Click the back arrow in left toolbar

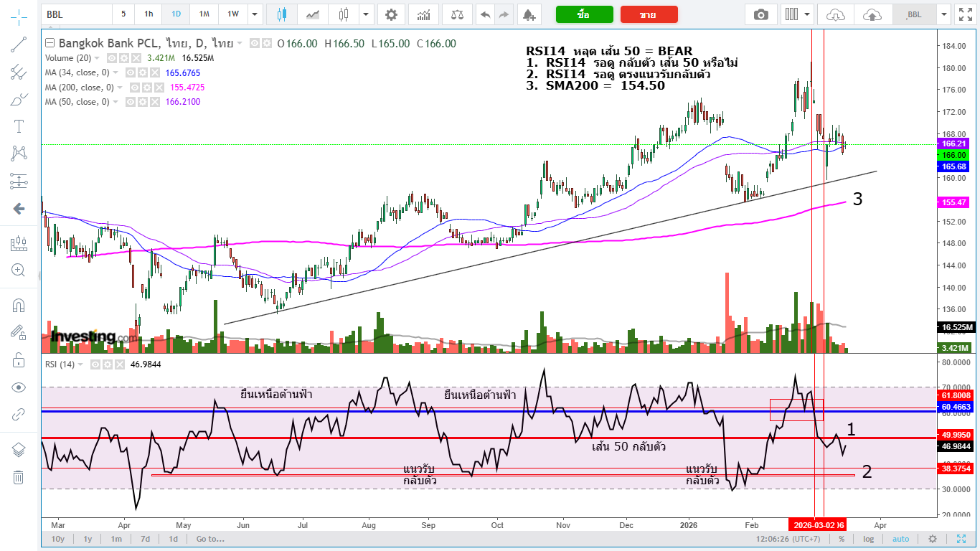(x=19, y=209)
